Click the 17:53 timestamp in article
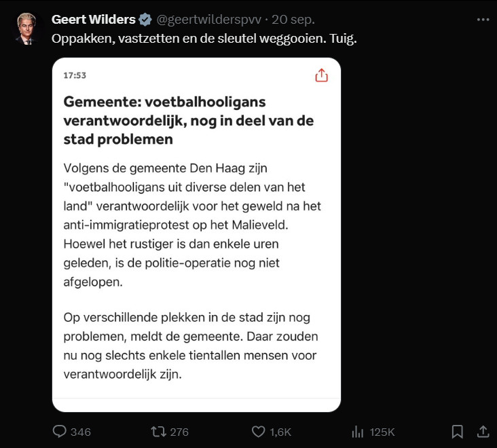Screen dimensions: 497x448 coord(75,76)
